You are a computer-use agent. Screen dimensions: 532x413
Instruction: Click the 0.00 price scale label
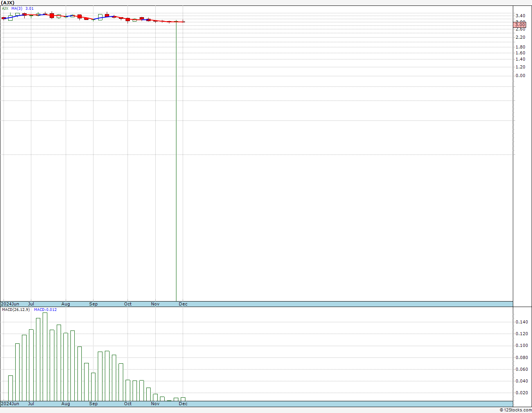point(520,75)
